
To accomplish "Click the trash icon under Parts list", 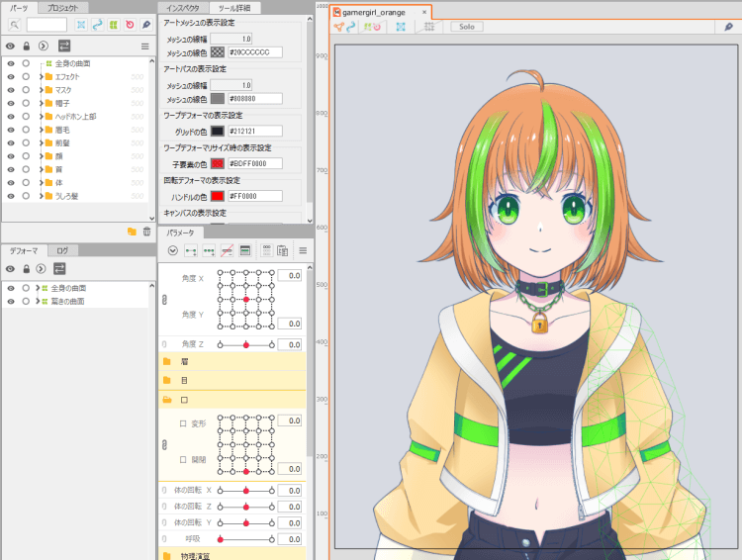I will coord(147,232).
